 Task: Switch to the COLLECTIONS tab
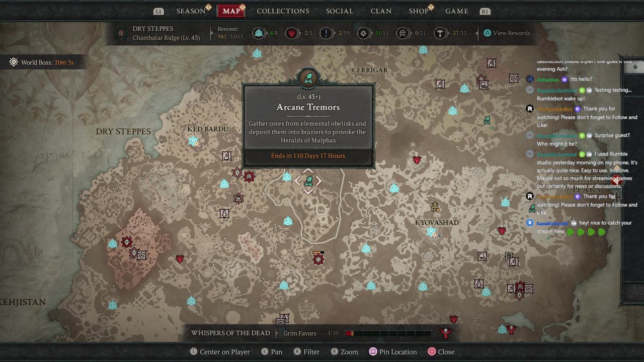click(283, 11)
